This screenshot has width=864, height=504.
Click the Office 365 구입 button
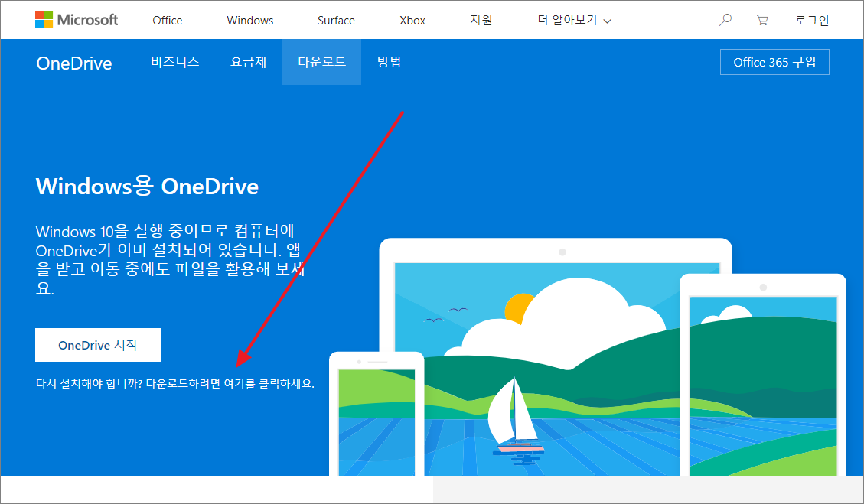[774, 62]
